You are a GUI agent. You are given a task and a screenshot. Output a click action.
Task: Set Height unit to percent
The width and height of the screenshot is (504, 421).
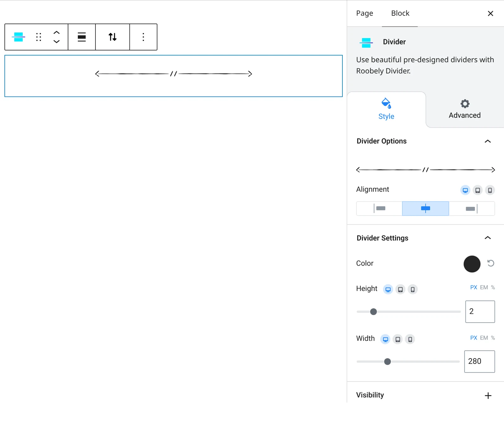(493, 287)
